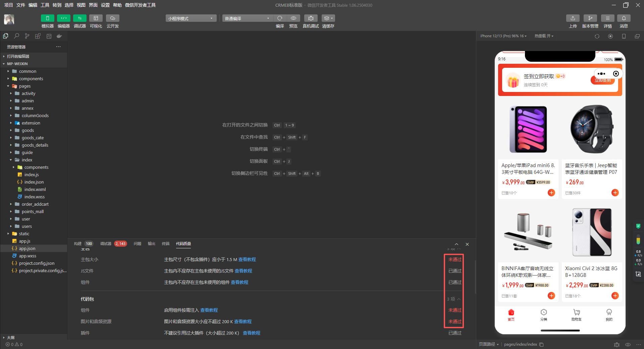Click the Upload icon

click(573, 18)
